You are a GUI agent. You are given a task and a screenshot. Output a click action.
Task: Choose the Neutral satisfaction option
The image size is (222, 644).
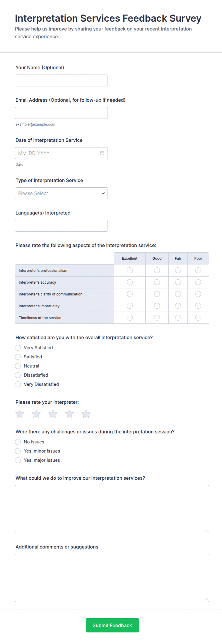tap(18, 366)
